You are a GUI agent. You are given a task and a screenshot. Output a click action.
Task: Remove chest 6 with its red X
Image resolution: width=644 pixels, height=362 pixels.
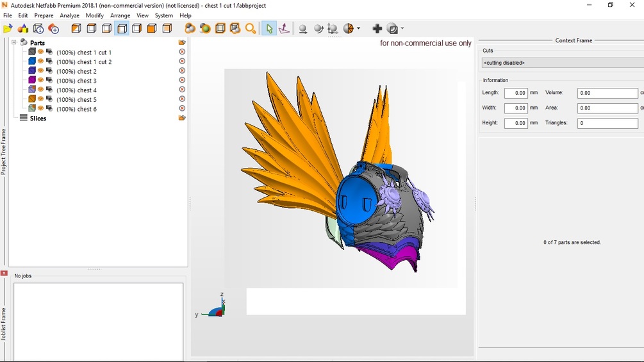click(183, 109)
